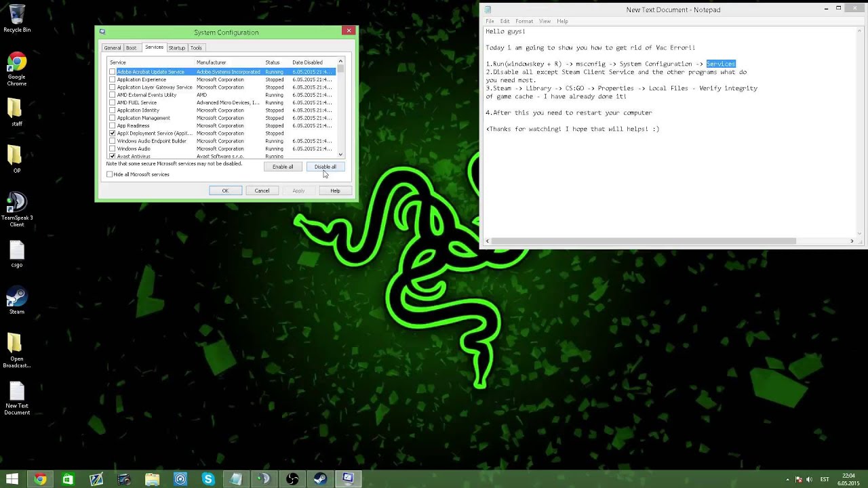Open Notepad View menu
The height and width of the screenshot is (488, 868).
545,21
